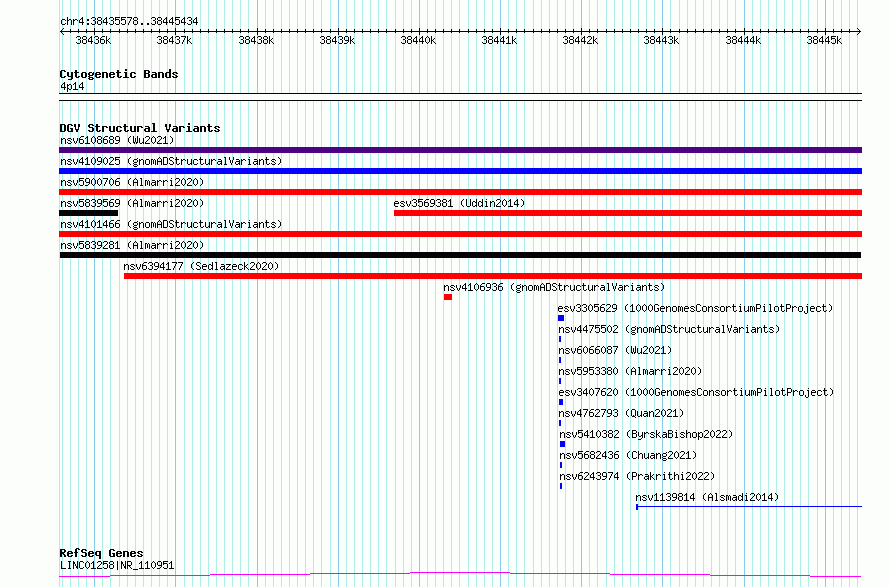Click the short black nsv5839569 bar
The width and height of the screenshot is (890, 587).
[89, 213]
